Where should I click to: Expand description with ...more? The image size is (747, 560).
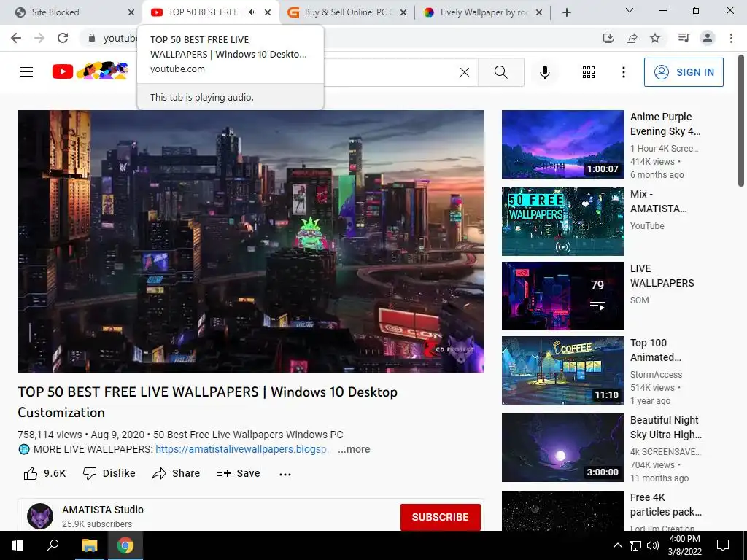pos(354,449)
